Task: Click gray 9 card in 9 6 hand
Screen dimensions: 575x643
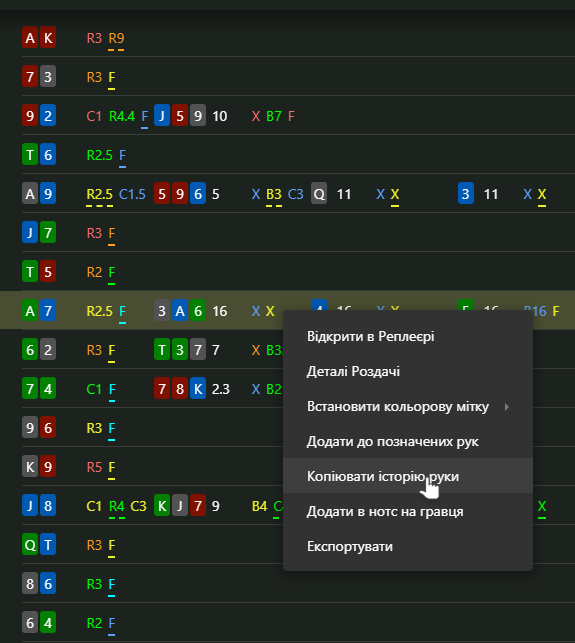Action: coord(30,428)
